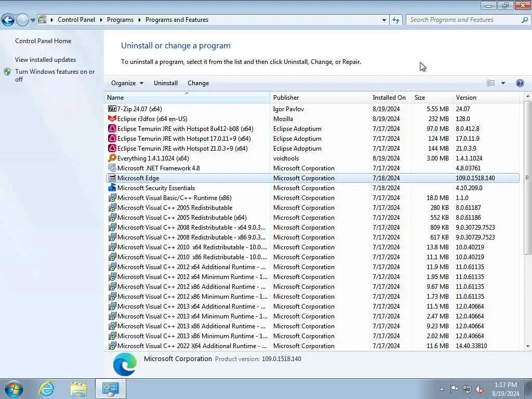Viewport: 532px width, 399px height.
Task: Open Windows Explorer from the taskbar
Action: click(79, 389)
